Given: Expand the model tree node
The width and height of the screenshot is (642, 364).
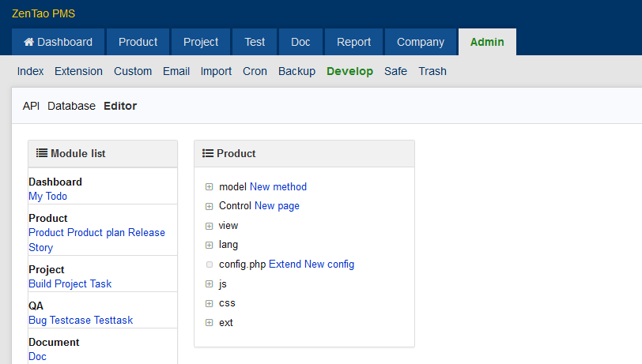Looking at the screenshot, I should 210,187.
